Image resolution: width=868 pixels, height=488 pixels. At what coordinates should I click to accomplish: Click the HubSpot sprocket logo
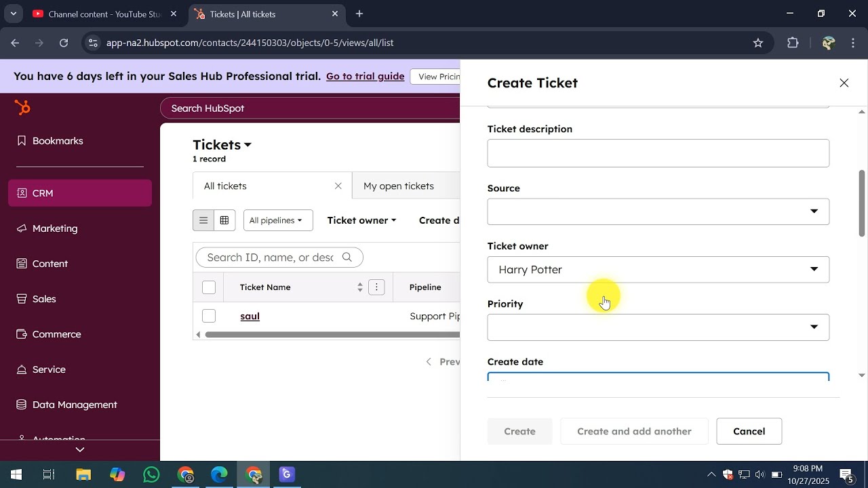click(x=22, y=108)
